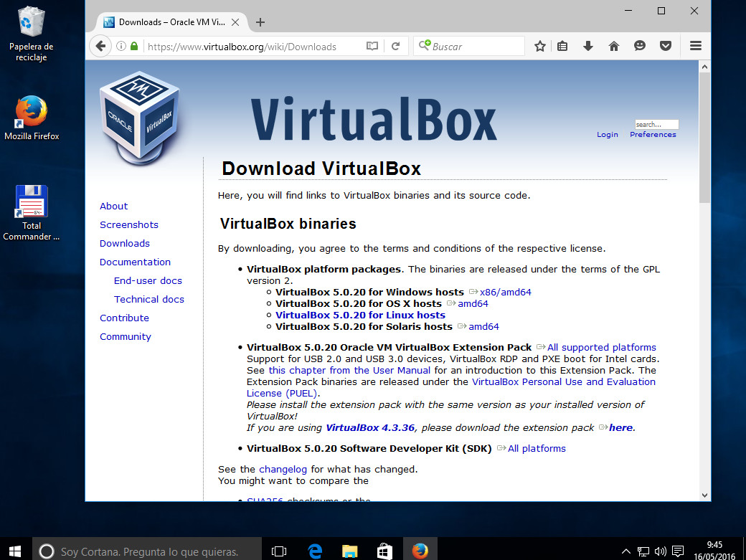
Task: Open the Login link
Action: [x=608, y=135]
